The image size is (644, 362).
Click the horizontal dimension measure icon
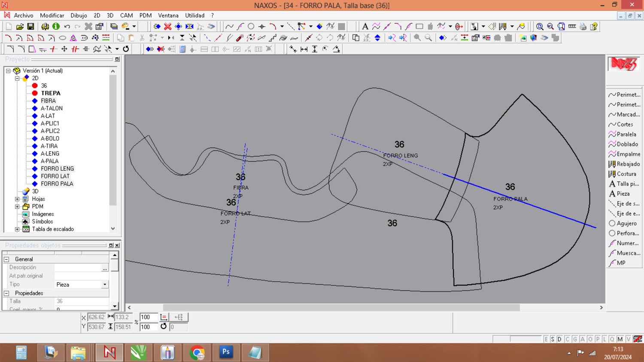(304, 49)
